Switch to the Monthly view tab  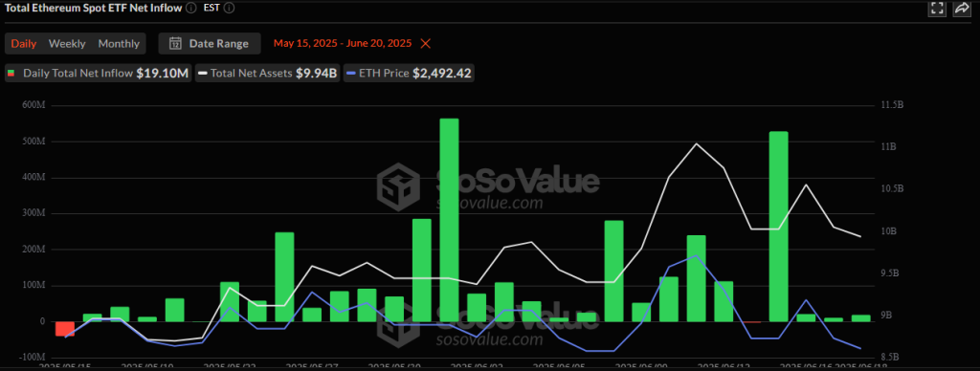(x=119, y=44)
